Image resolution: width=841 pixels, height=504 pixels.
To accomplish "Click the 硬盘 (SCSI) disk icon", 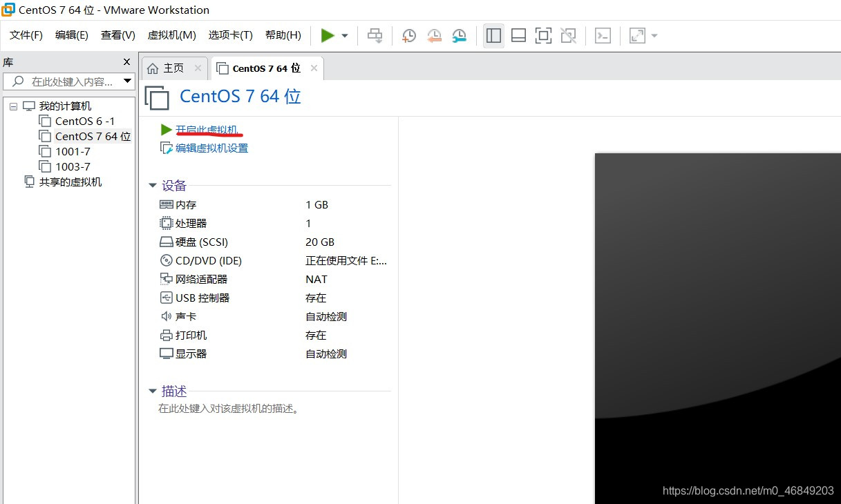I will [x=166, y=242].
